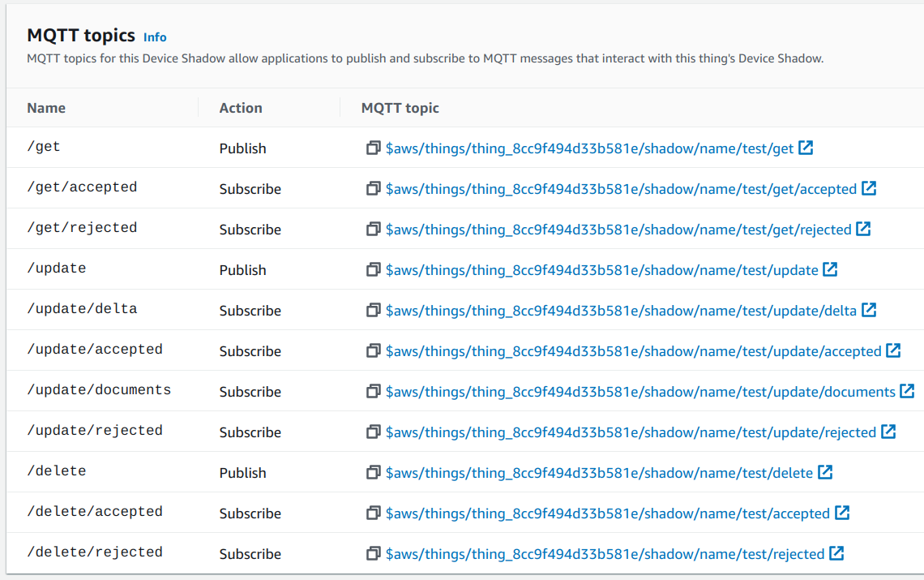This screenshot has height=580, width=924.
Task: Click the MQTT topic column header
Action: tap(400, 108)
